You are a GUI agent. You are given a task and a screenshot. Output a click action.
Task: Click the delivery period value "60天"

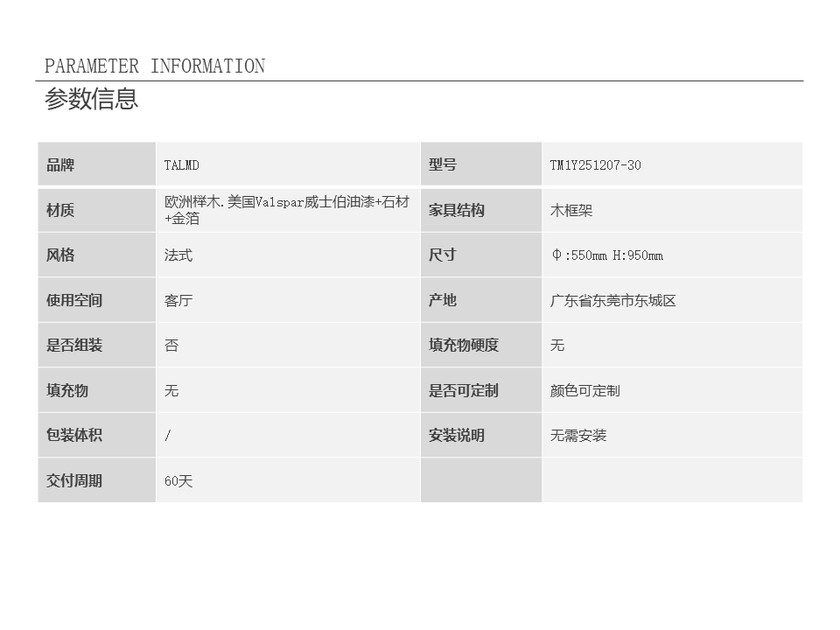pos(178,481)
